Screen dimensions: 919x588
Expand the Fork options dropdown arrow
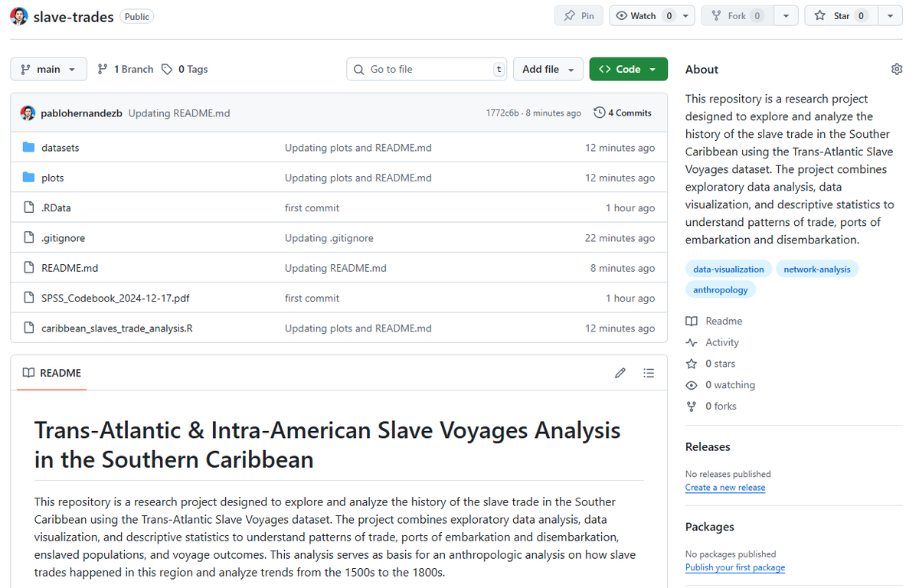pos(786,15)
